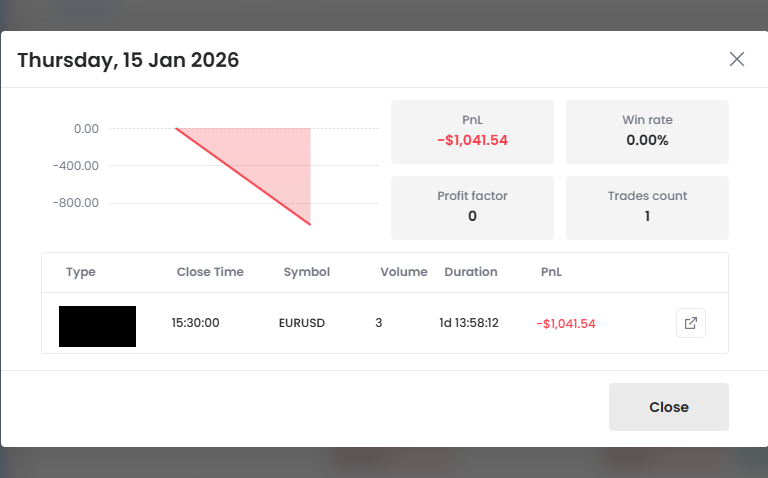Screen dimensions: 768x478
Task: Click the 15:30:00 close time cell
Action: point(196,323)
